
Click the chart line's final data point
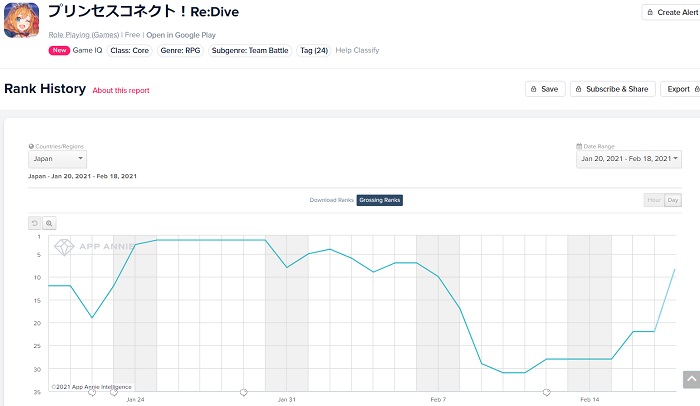pyautogui.click(x=675, y=269)
